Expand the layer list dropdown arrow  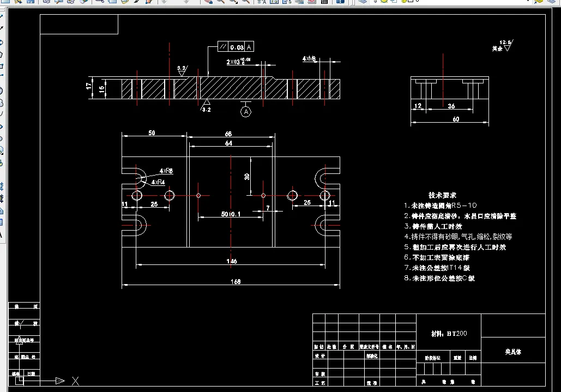pos(528,2)
